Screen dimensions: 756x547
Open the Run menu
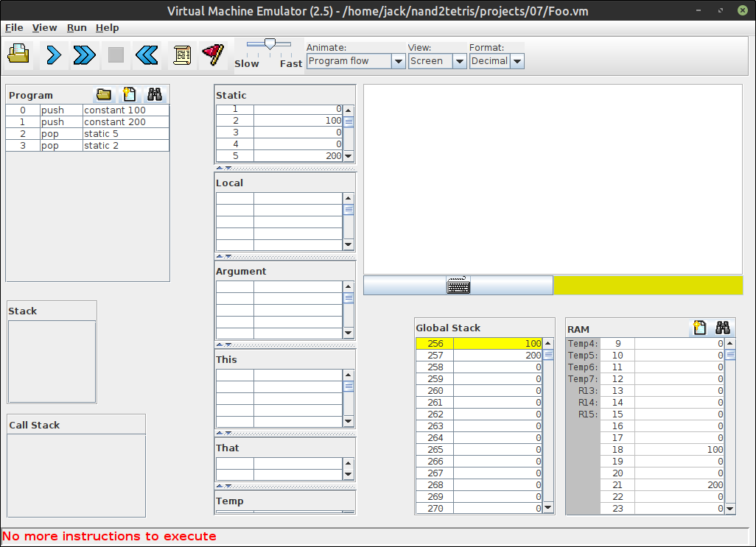pos(77,27)
